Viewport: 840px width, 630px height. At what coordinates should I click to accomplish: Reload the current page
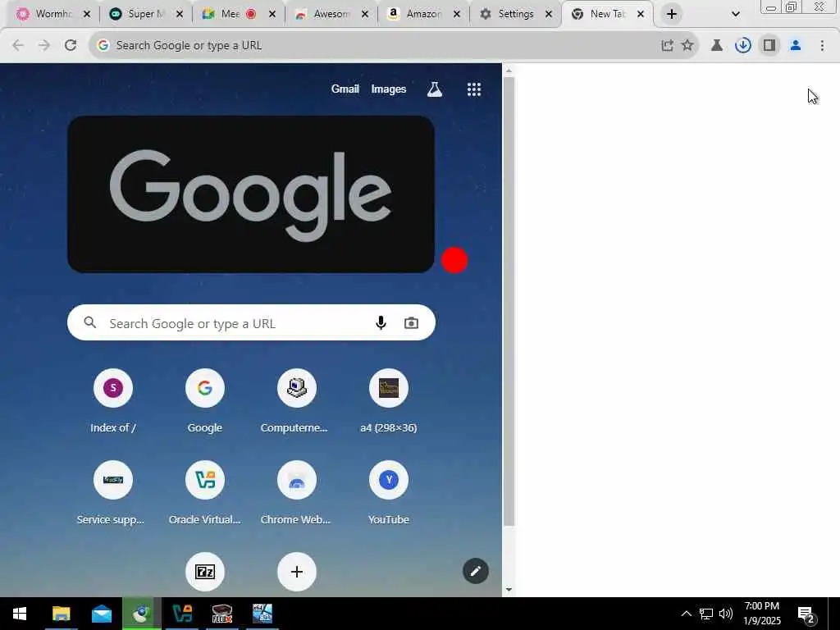point(71,46)
